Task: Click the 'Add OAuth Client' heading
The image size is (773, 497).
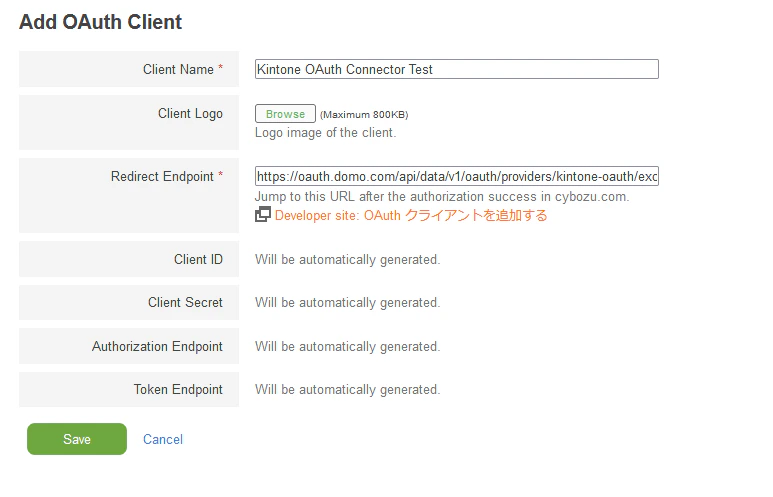Action: click(x=101, y=22)
